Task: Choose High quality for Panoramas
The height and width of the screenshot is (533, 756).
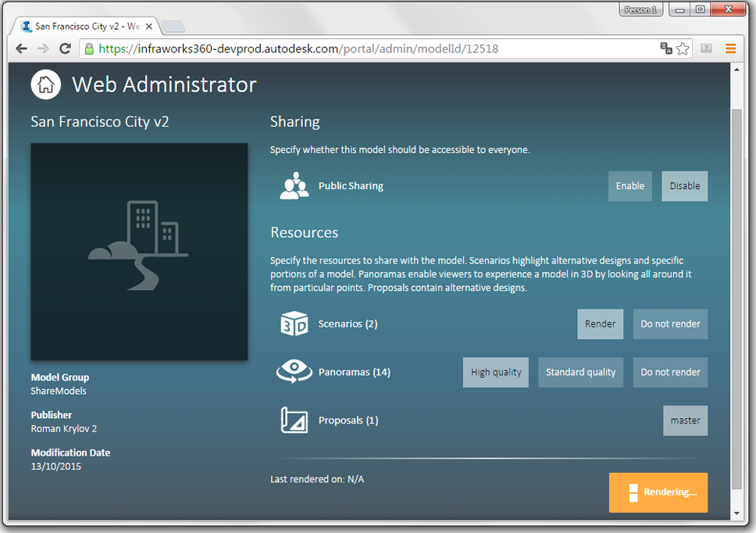Action: (496, 372)
